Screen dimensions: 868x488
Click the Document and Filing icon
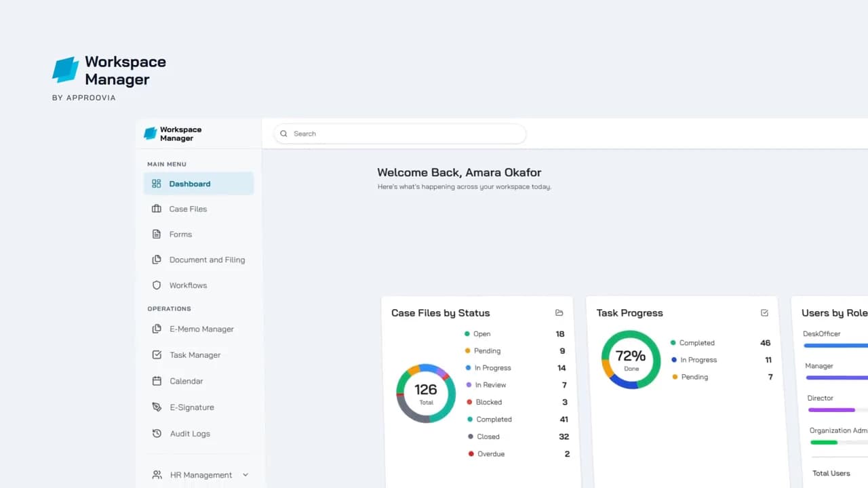pyautogui.click(x=157, y=260)
